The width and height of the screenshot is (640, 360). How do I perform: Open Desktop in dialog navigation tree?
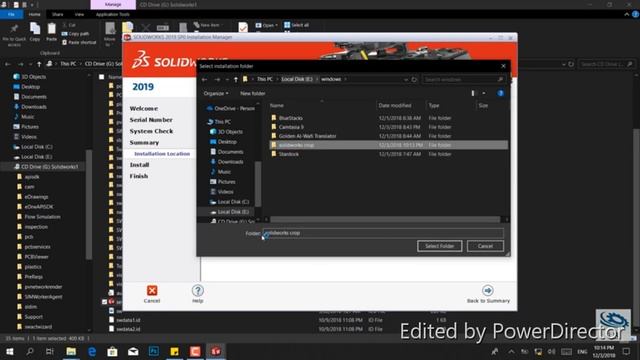click(223, 142)
